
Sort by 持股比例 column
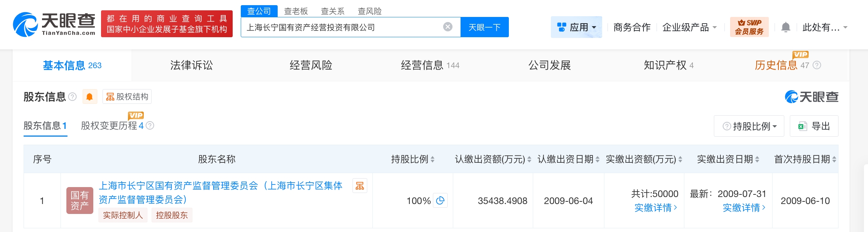pyautogui.click(x=433, y=159)
